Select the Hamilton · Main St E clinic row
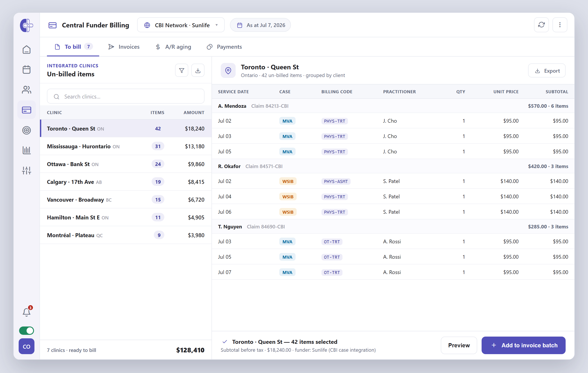The image size is (588, 373). pyautogui.click(x=126, y=217)
